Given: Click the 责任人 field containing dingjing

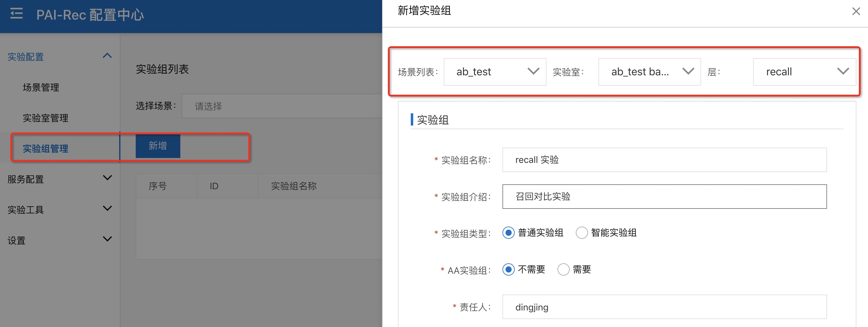Looking at the screenshot, I should (x=664, y=306).
